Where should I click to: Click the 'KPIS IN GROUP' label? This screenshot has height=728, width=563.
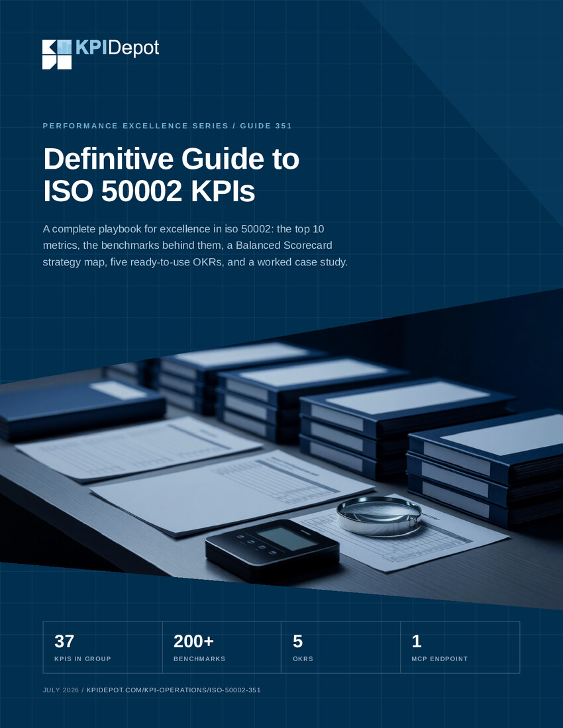click(83, 659)
